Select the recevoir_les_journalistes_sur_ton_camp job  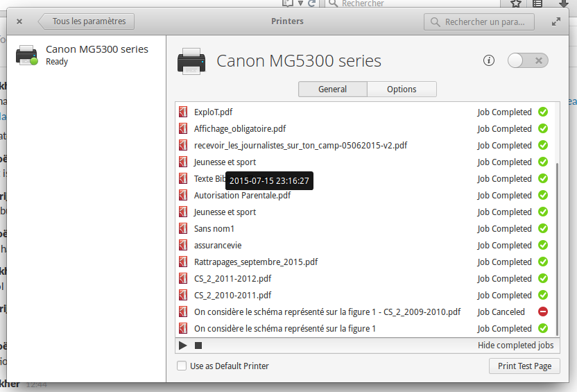(x=365, y=146)
